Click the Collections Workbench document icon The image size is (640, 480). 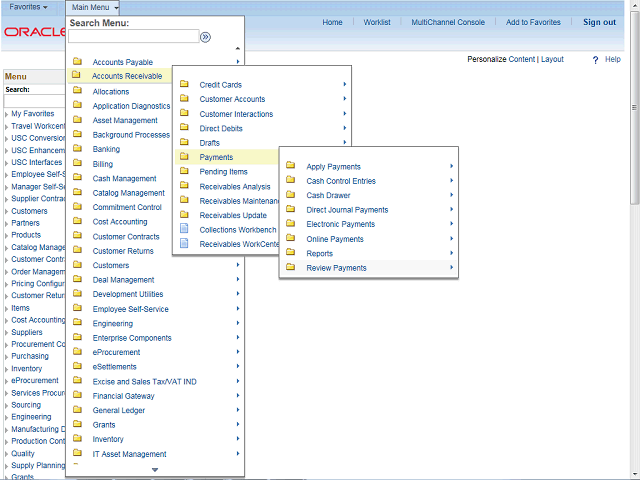184,229
